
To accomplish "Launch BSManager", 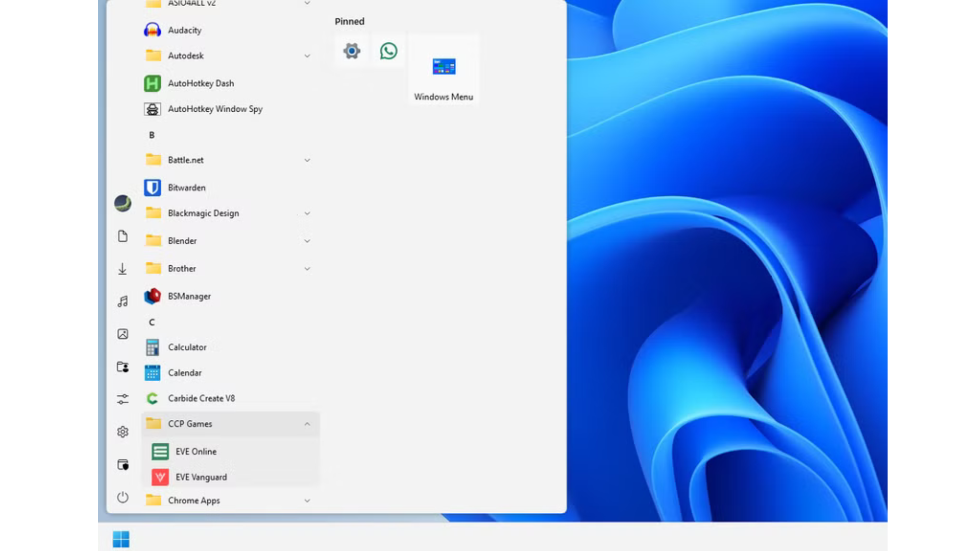I will click(189, 296).
